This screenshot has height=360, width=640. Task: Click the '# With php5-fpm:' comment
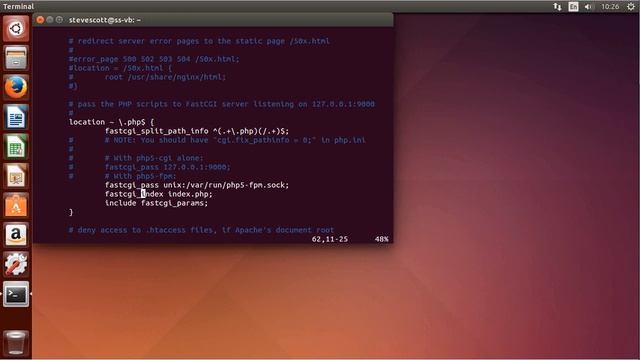[x=140, y=176]
